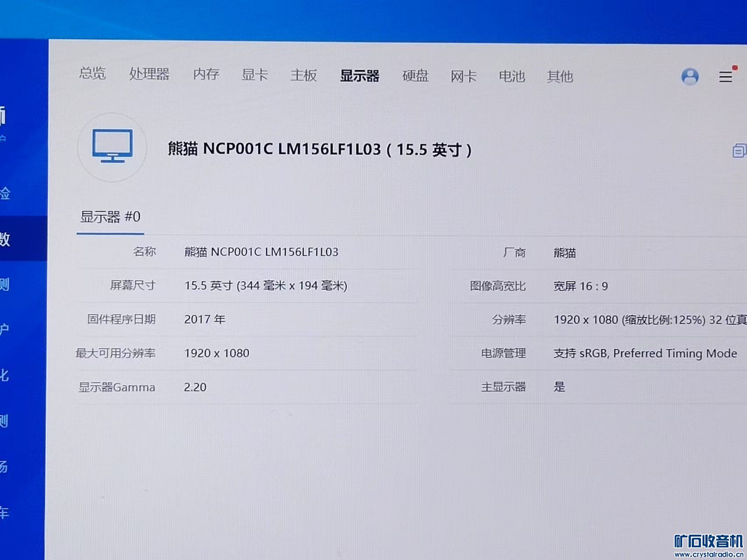This screenshot has width=747, height=560.
Task: Click the 名称 label
Action: click(x=144, y=251)
